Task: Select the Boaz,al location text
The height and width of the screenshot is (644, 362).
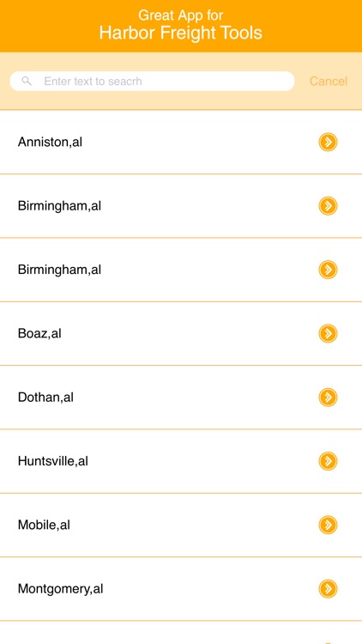Action: (39, 333)
